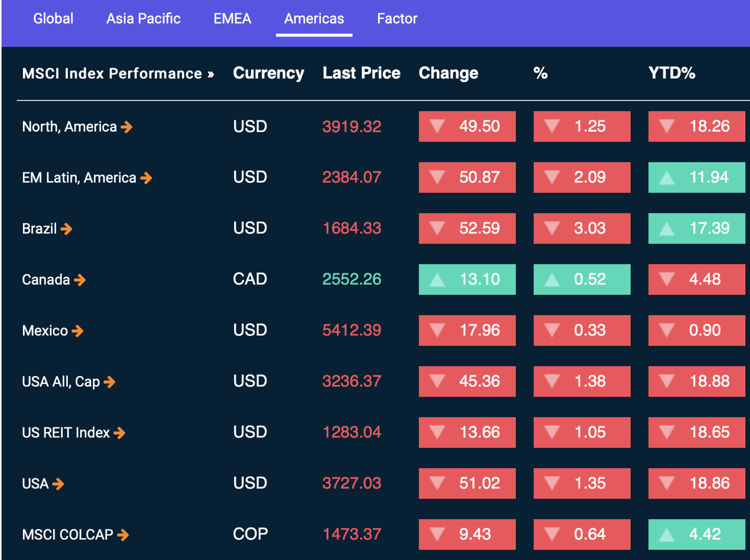750x560 pixels.
Task: Click the Last Price column header
Action: (361, 73)
